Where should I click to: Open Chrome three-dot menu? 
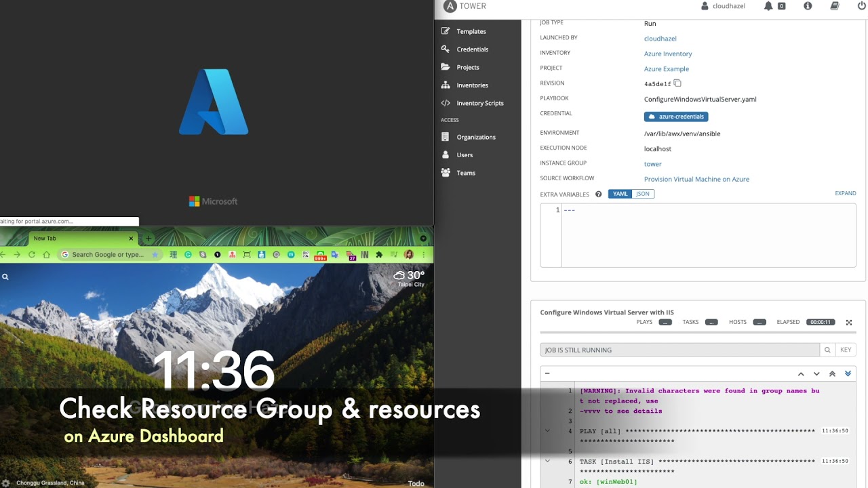(424, 255)
